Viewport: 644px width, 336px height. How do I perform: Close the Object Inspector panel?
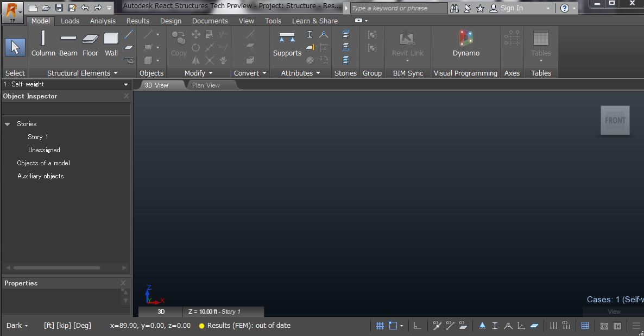pyautogui.click(x=126, y=96)
